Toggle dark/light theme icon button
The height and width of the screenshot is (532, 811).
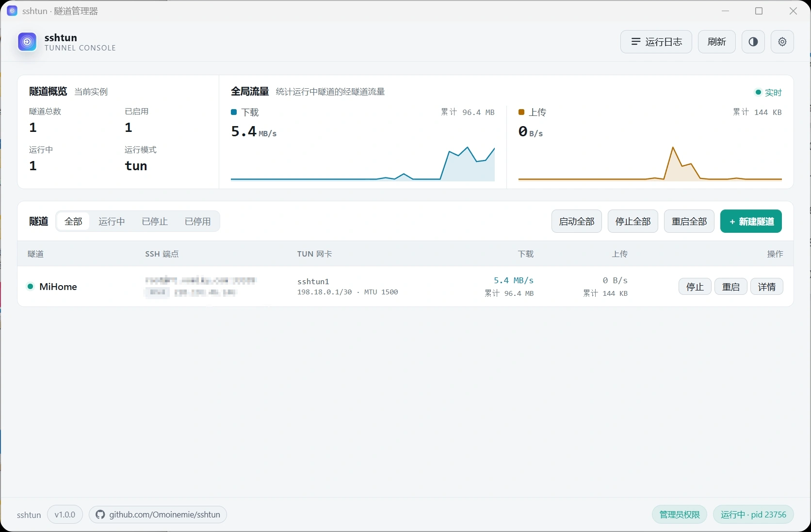pyautogui.click(x=753, y=42)
